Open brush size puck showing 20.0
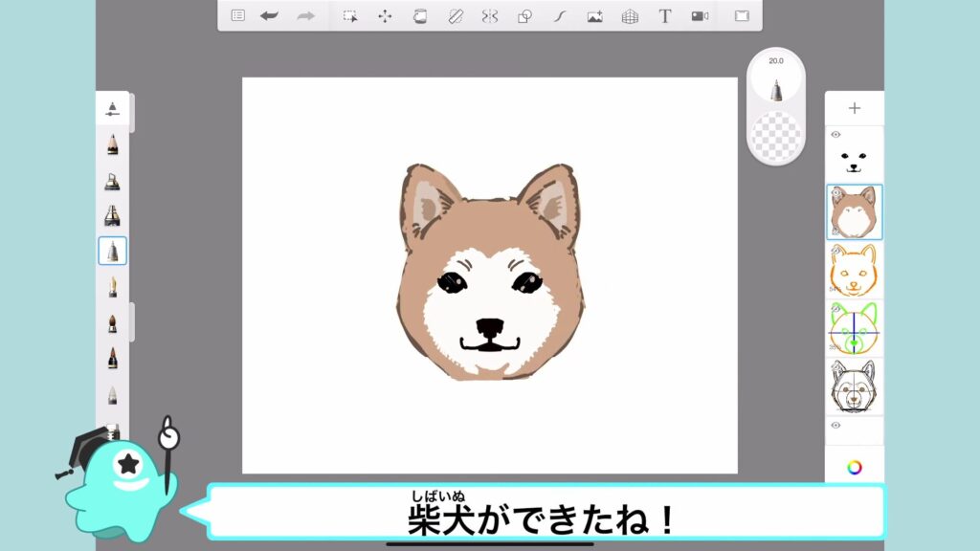 [x=776, y=80]
